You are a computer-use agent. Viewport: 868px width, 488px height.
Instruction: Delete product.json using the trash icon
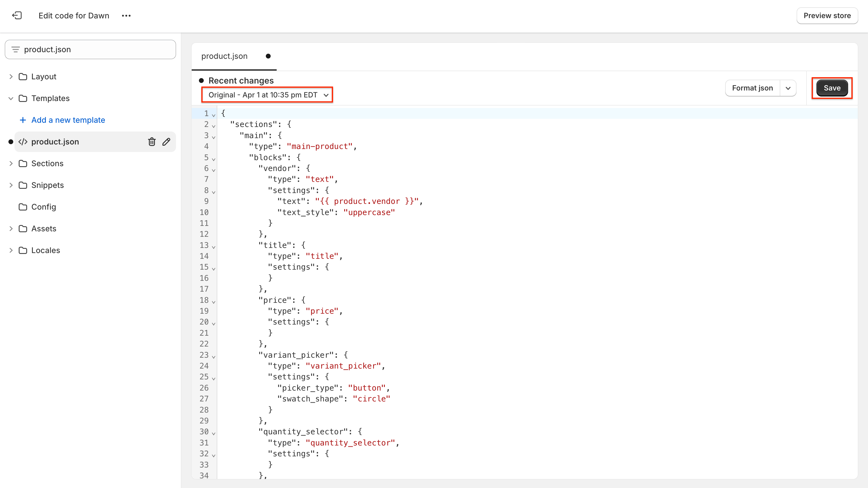(x=151, y=142)
